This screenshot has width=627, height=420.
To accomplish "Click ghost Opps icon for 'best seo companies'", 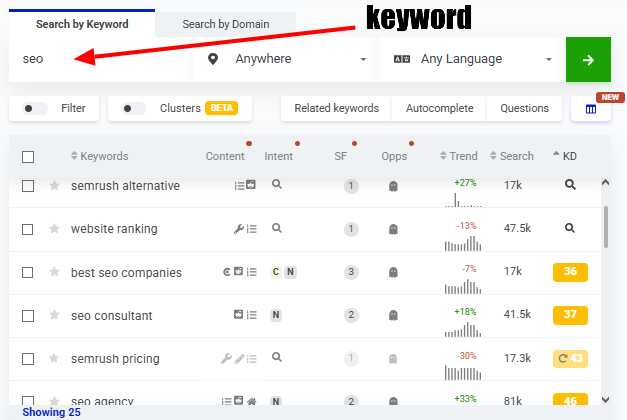I will 394,272.
